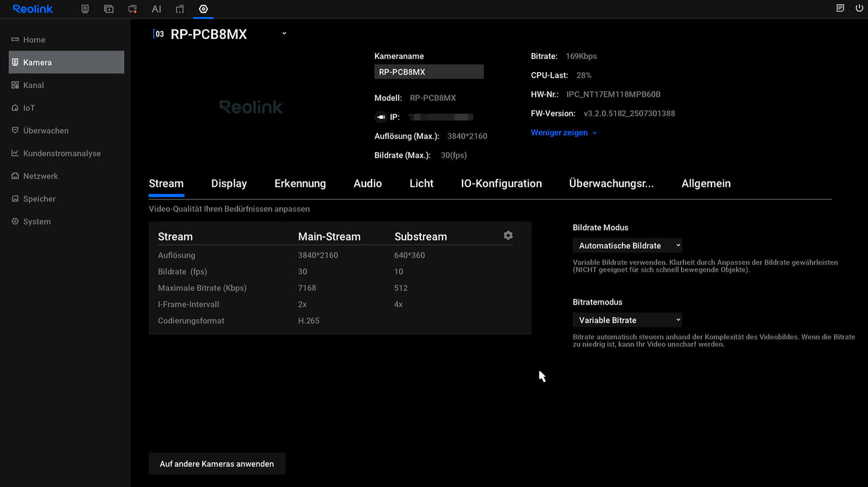Click Substream frame rate value 10
The image size is (868, 487).
coord(398,271)
